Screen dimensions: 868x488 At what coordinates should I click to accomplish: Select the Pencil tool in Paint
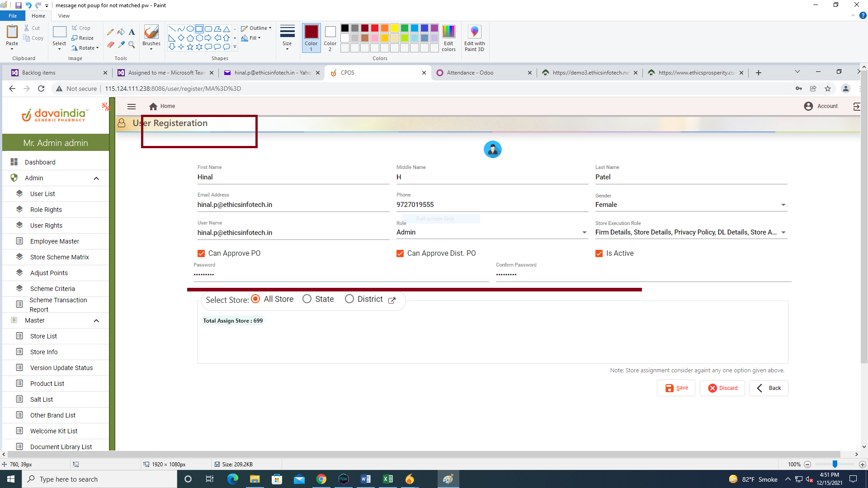click(x=110, y=32)
